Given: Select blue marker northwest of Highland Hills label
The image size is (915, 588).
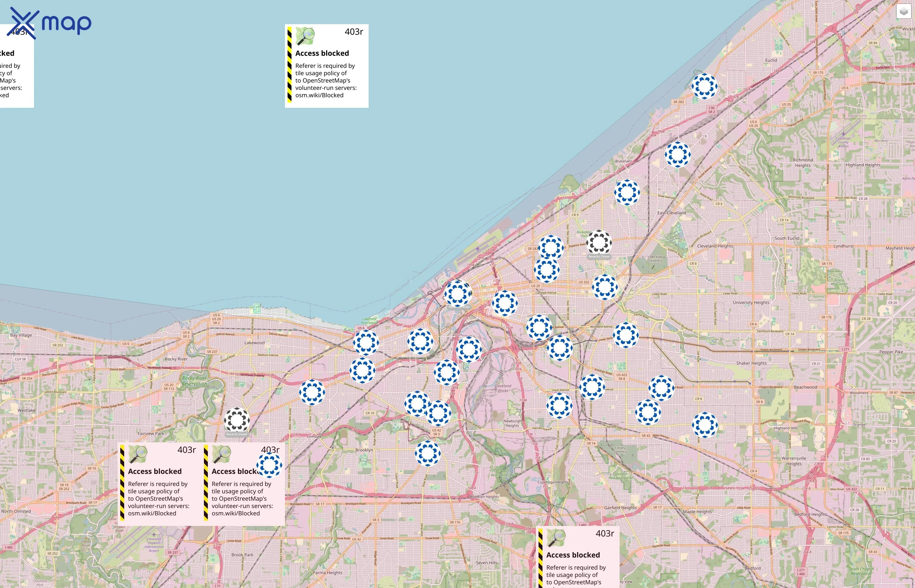Looking at the screenshot, I should pos(705,425).
